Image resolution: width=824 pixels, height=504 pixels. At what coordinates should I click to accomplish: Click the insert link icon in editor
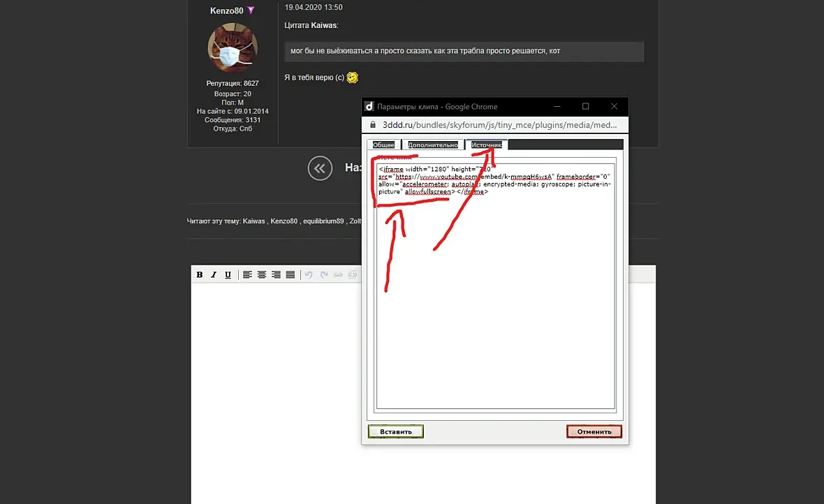pos(338,274)
